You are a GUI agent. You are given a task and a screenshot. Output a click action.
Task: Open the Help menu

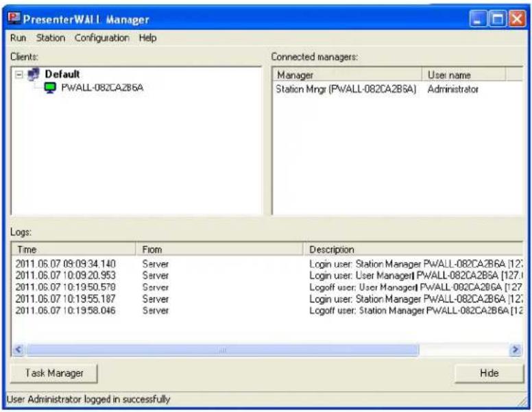147,38
